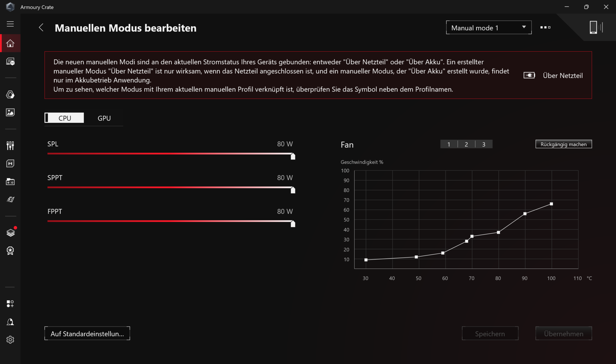Image resolution: width=616 pixels, height=364 pixels.
Task: Click the back arrow beside page title
Action: [41, 28]
